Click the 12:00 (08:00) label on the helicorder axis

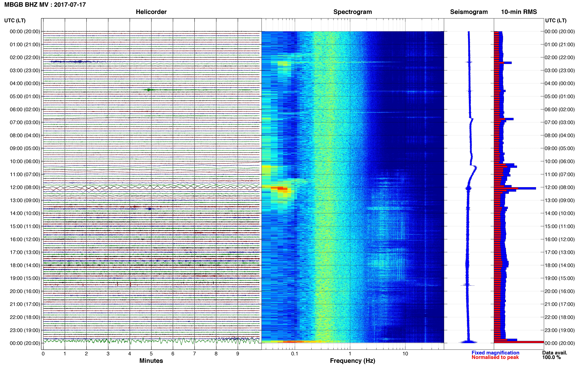(x=25, y=187)
